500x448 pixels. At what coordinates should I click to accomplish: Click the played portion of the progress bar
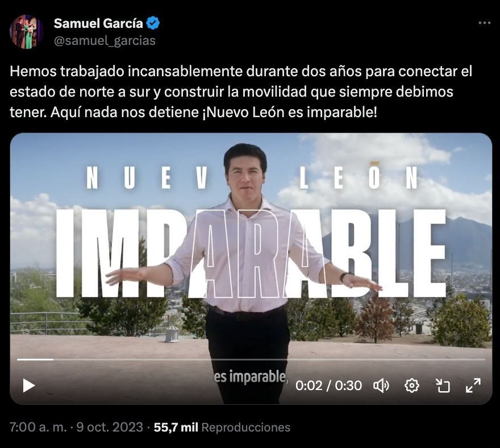(x=35, y=360)
